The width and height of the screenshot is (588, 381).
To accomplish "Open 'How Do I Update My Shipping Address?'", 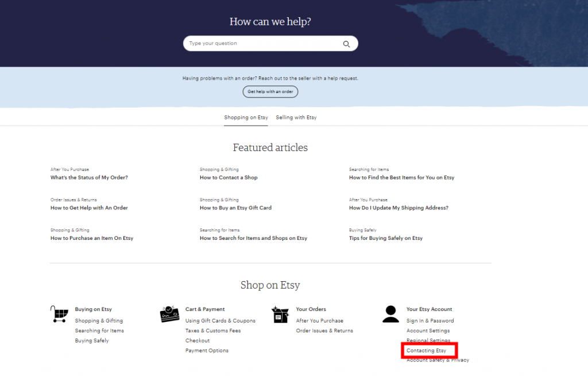I will 399,208.
